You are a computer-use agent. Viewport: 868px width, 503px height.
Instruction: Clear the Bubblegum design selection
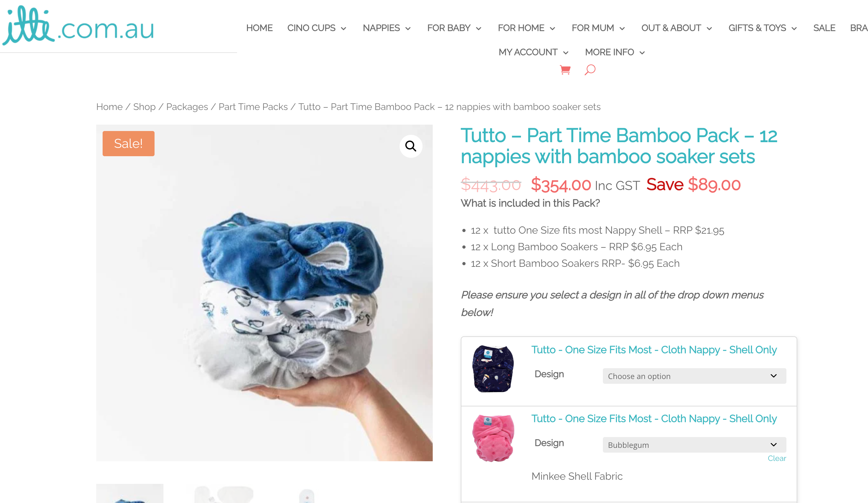point(777,458)
